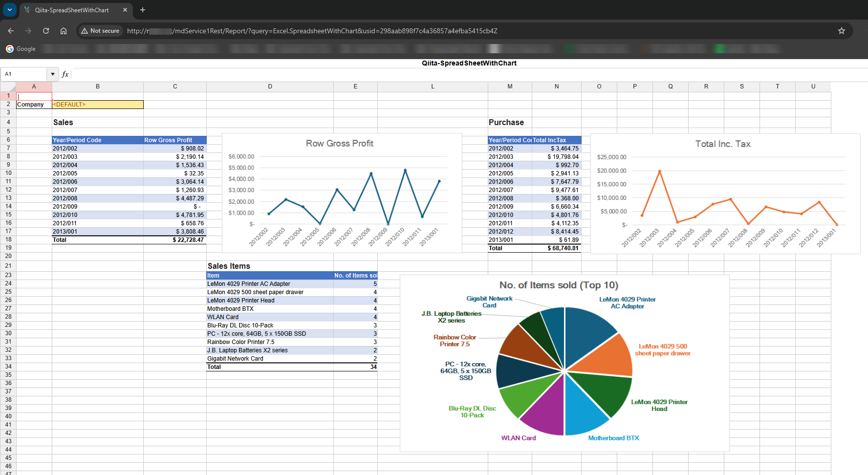This screenshot has height=475, width=868.
Task: Expand the name box dropdown arrow
Action: click(x=53, y=74)
